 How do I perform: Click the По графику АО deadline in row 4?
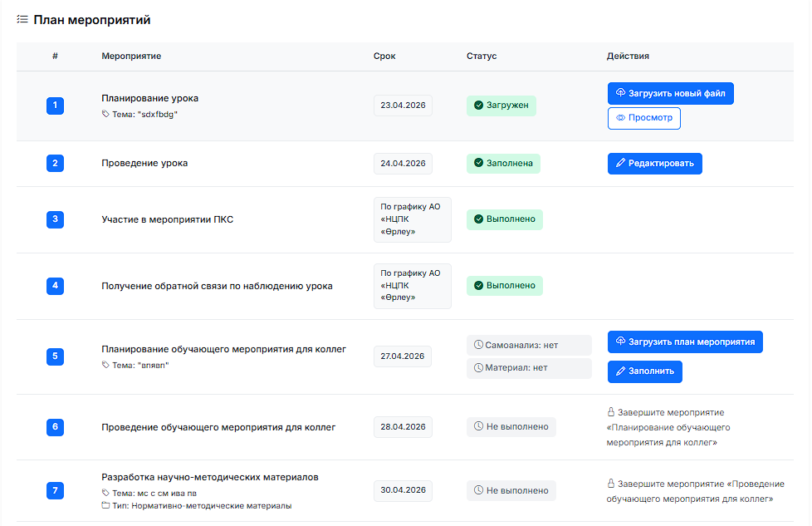[x=412, y=286]
